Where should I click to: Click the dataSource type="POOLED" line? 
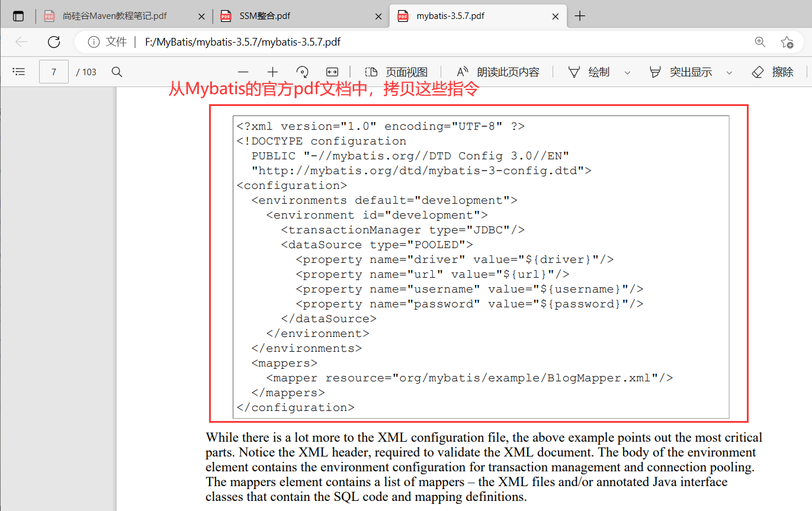pos(377,245)
